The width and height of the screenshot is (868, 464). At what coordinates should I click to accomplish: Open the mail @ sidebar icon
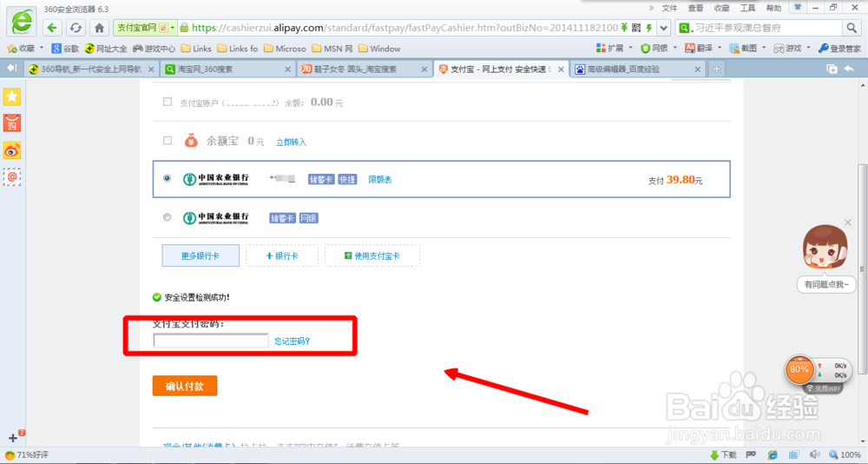(12, 177)
